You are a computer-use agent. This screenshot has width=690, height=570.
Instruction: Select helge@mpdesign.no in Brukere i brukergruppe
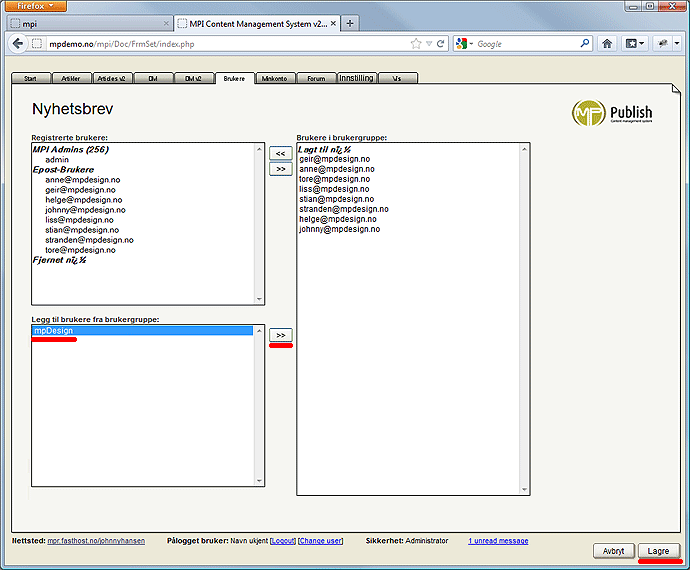click(x=338, y=219)
